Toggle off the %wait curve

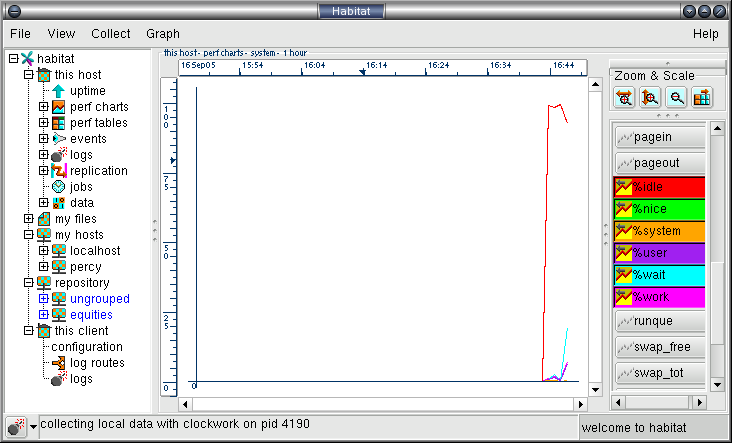tap(659, 274)
